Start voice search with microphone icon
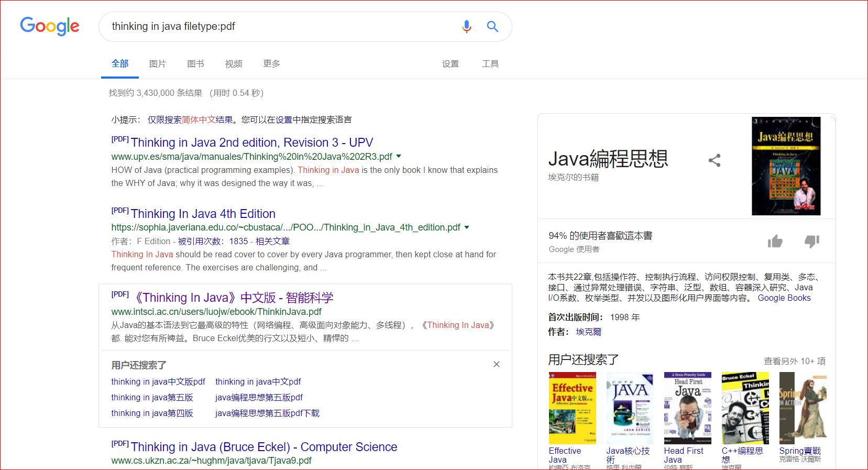The height and width of the screenshot is (470, 868). click(466, 26)
